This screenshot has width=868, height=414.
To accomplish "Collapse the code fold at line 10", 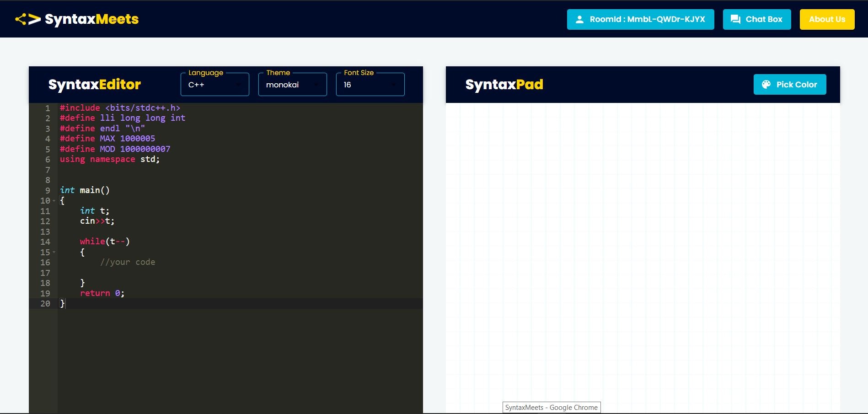I will click(54, 200).
